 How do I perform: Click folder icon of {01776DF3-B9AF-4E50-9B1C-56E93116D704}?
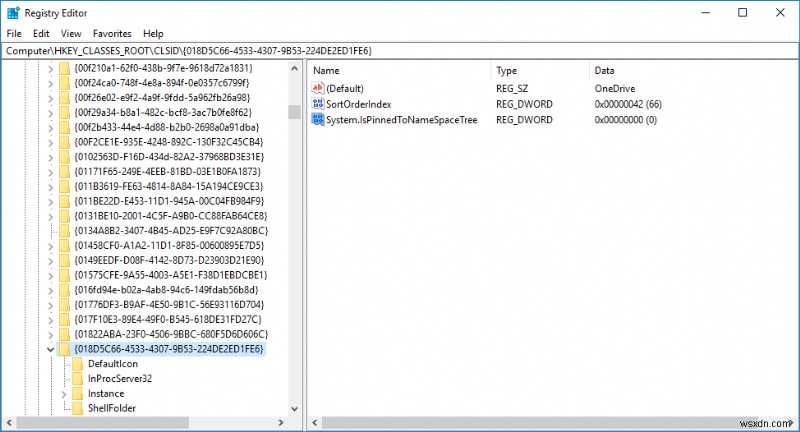[x=64, y=304]
